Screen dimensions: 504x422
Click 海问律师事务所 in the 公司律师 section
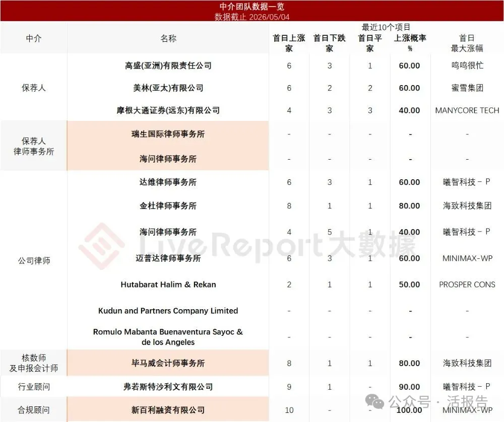(x=168, y=232)
